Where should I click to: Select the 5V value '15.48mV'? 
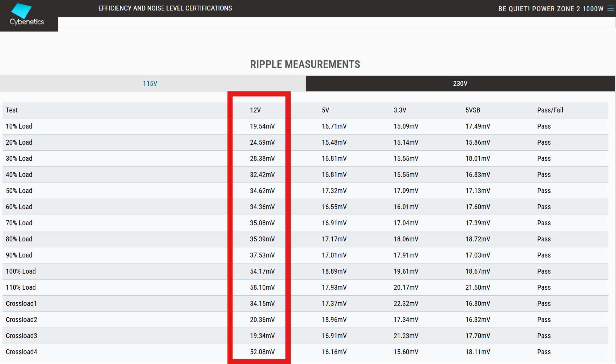(334, 142)
